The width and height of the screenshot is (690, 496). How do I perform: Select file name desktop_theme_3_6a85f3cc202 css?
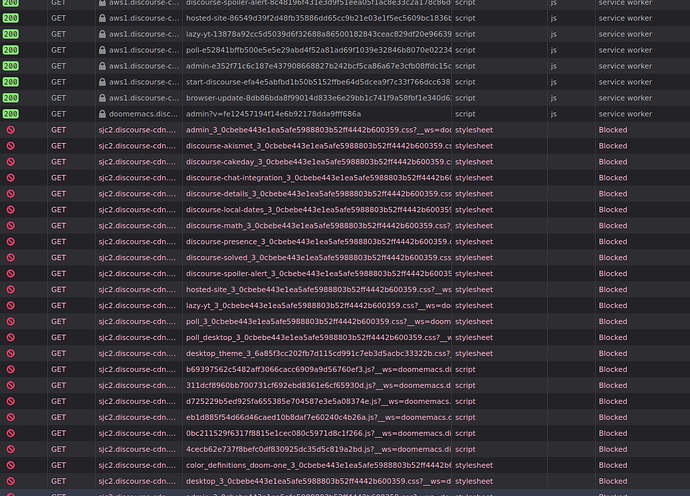pos(318,353)
